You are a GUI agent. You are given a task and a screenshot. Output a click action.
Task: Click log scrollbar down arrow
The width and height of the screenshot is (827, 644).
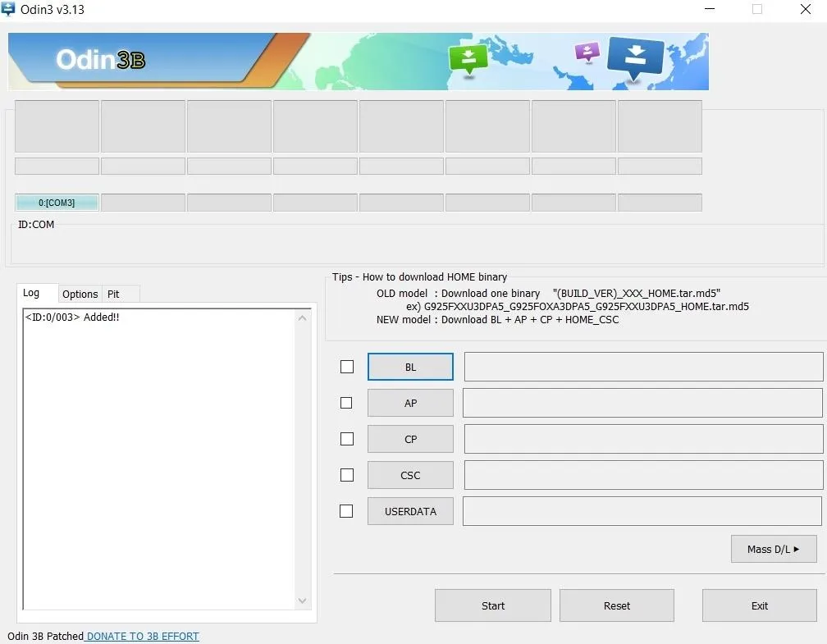click(302, 601)
